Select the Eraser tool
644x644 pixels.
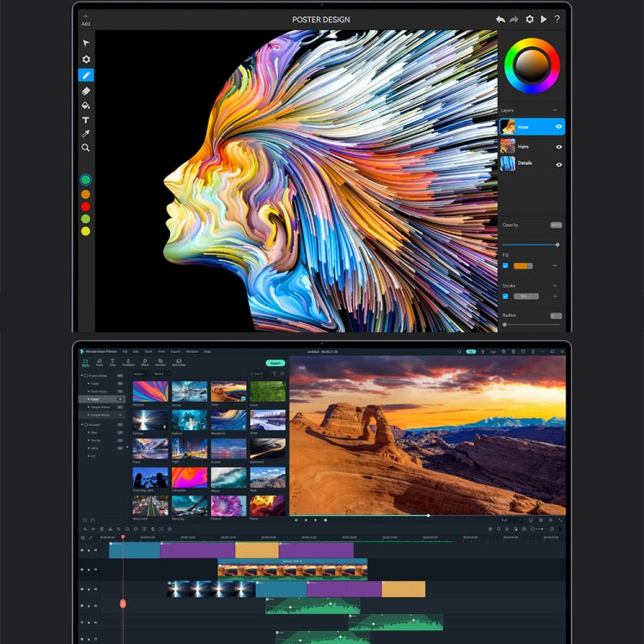pyautogui.click(x=86, y=91)
